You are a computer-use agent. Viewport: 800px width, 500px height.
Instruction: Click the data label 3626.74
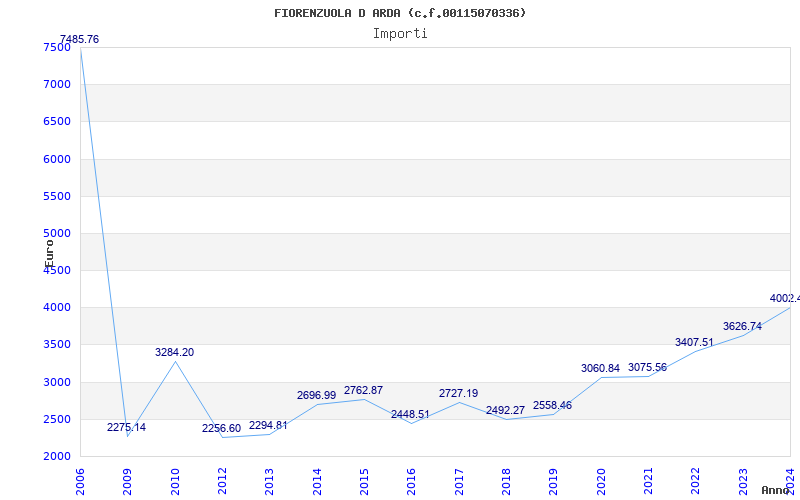(742, 327)
